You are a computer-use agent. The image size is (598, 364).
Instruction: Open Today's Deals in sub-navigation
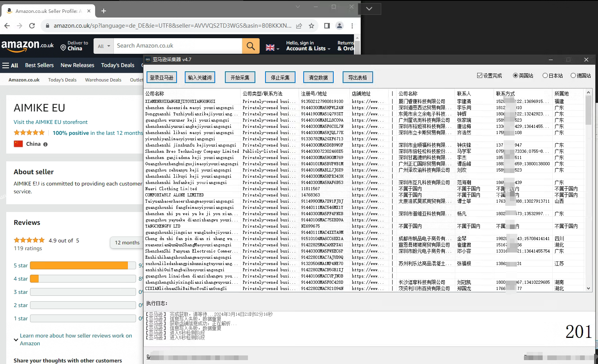[62, 80]
